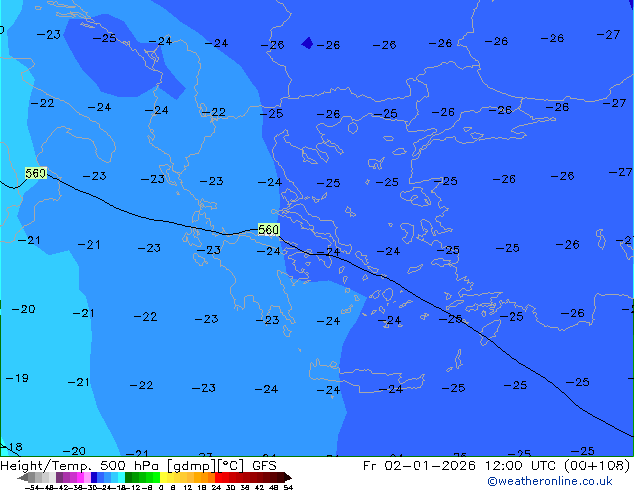Select the -19 temperature value on the map

coord(17,378)
